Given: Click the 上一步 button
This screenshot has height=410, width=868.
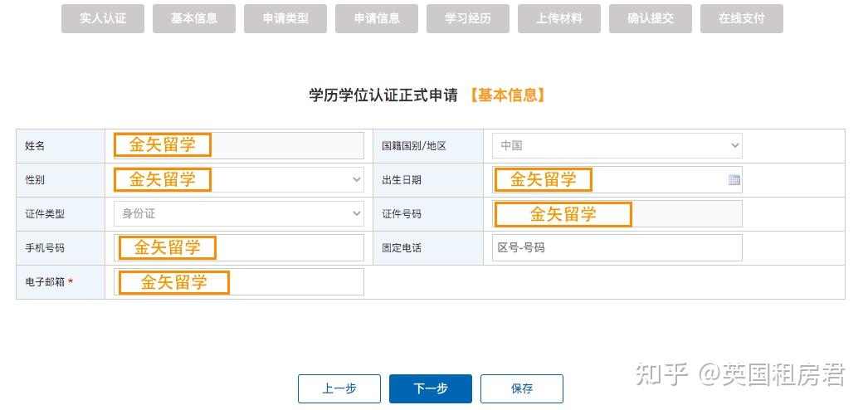Looking at the screenshot, I should tap(339, 389).
